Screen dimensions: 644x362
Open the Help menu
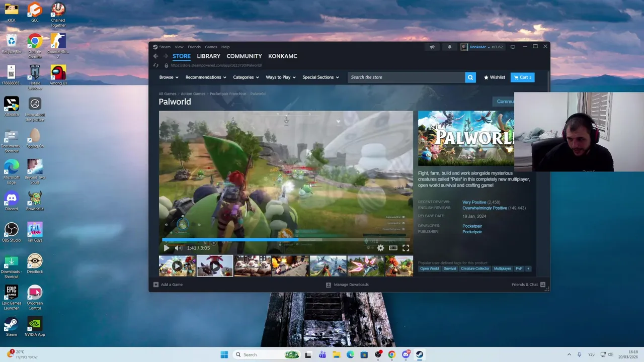pos(225,47)
